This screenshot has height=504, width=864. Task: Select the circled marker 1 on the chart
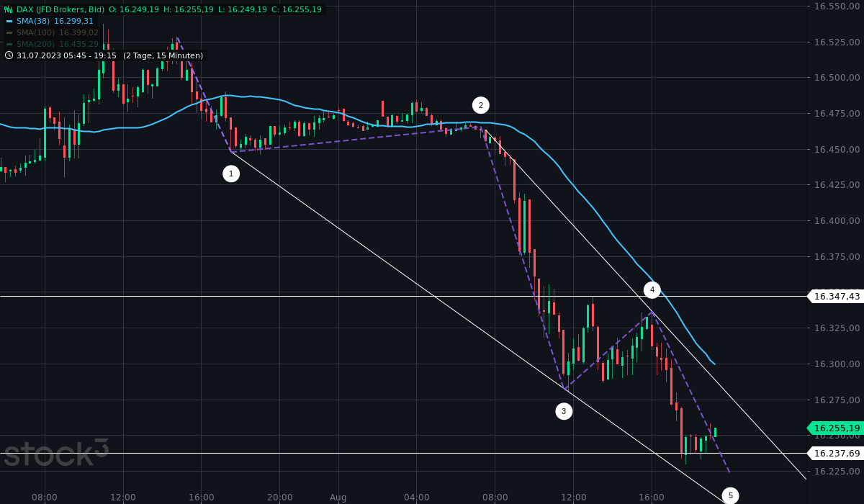click(231, 173)
